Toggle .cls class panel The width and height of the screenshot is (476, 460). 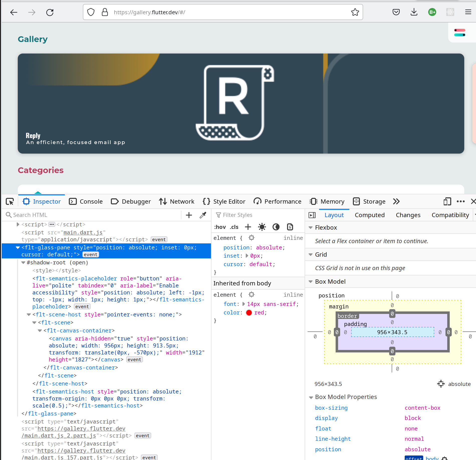[234, 227]
